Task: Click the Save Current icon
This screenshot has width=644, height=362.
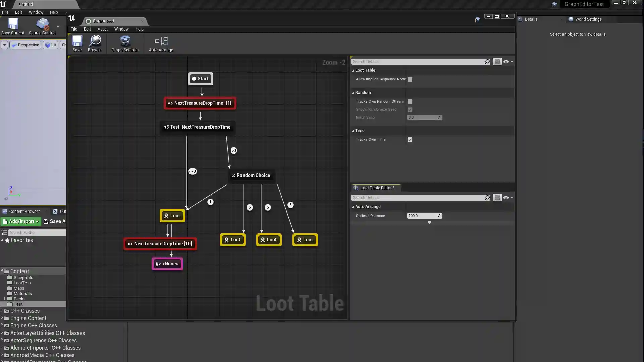Action: (x=13, y=24)
